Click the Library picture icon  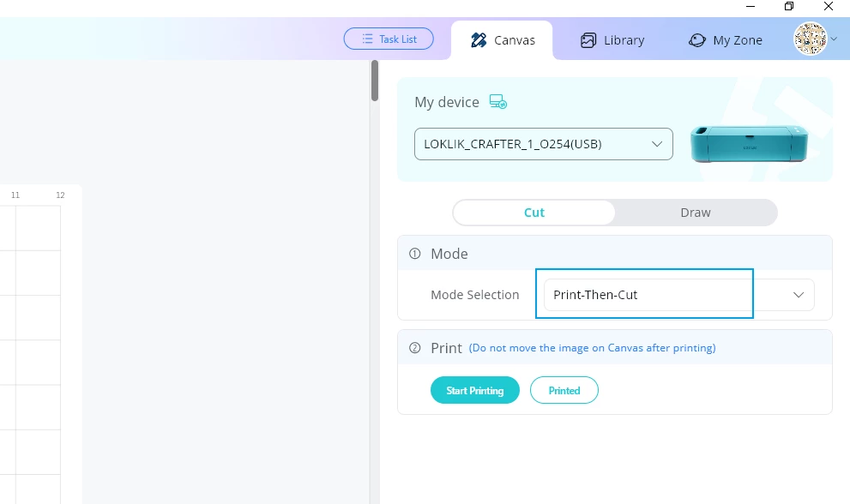click(588, 40)
